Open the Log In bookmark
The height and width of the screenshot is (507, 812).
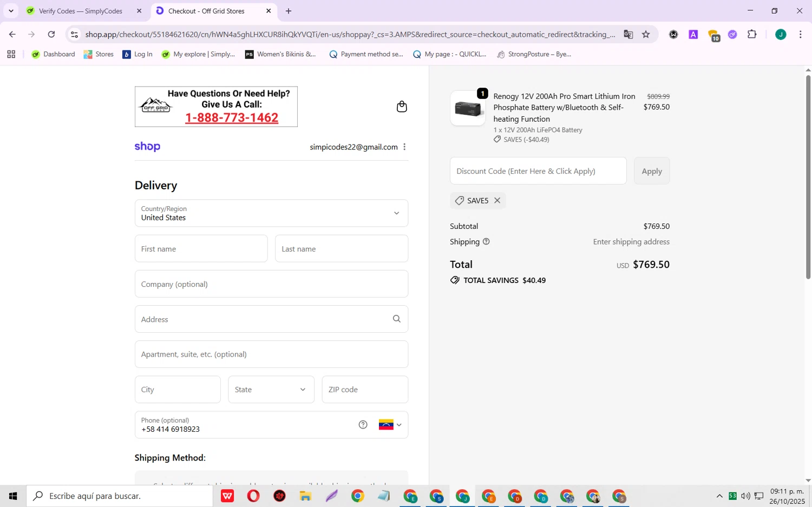click(137, 54)
